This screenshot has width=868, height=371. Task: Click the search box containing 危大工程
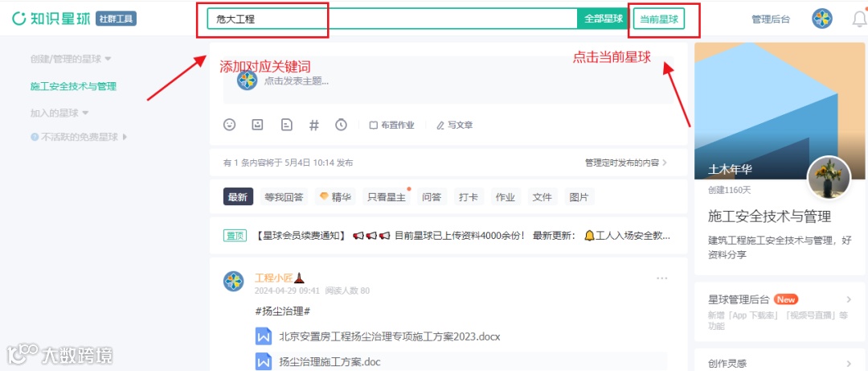click(x=392, y=19)
